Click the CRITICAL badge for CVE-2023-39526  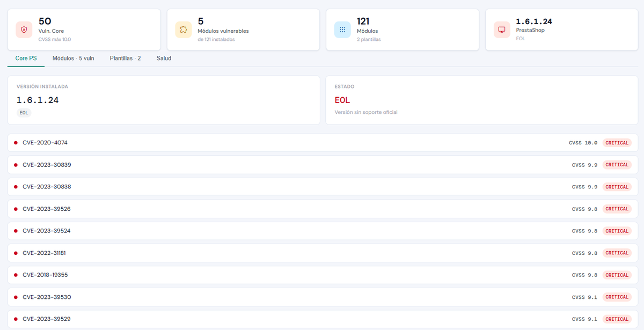pyautogui.click(x=617, y=209)
